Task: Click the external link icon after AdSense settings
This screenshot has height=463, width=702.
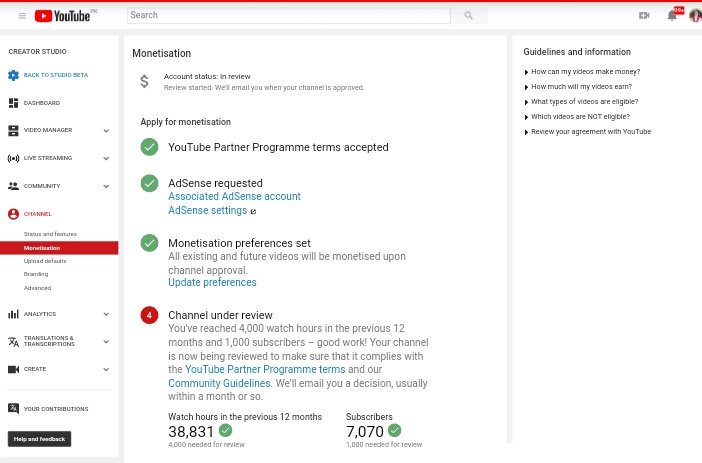Action: click(253, 211)
